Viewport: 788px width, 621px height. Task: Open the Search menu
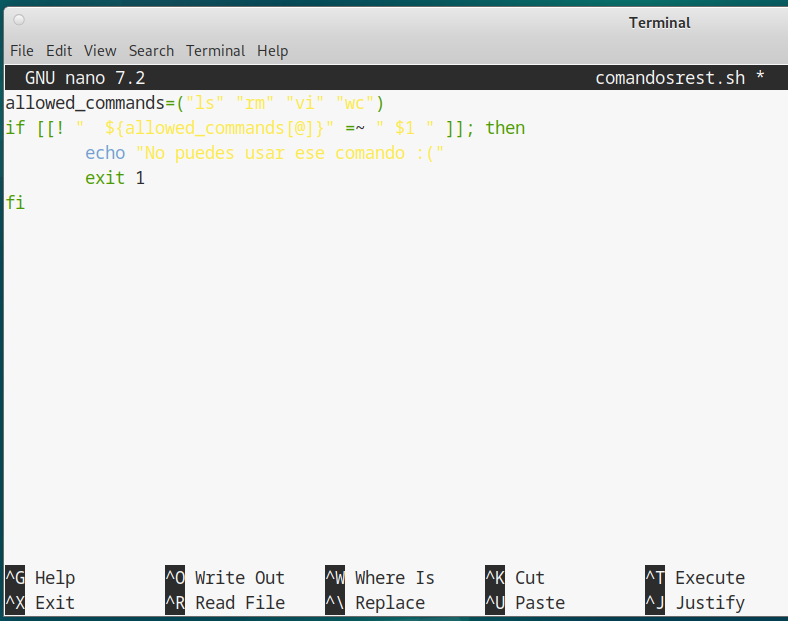tap(151, 51)
